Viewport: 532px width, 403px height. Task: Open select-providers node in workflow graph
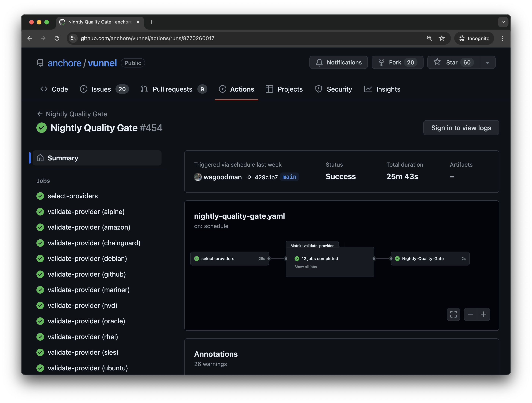click(230, 259)
